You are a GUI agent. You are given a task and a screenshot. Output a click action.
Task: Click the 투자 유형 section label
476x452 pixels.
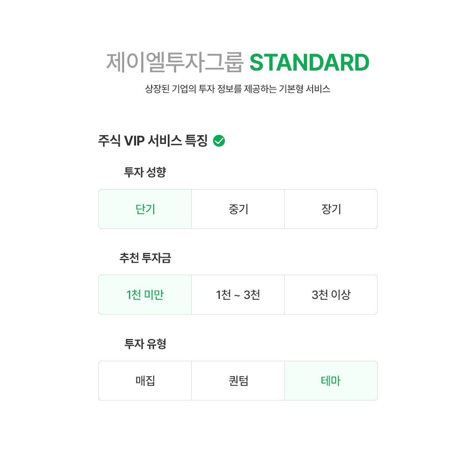coord(145,344)
